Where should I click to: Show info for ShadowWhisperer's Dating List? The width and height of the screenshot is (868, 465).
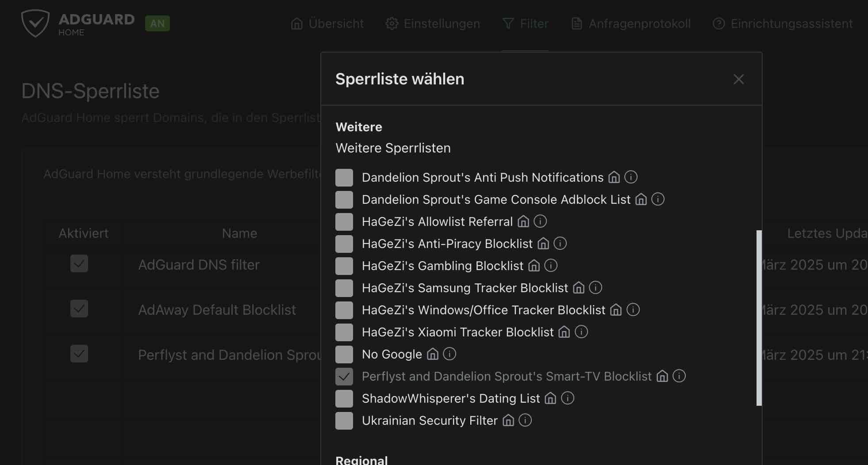click(x=568, y=398)
